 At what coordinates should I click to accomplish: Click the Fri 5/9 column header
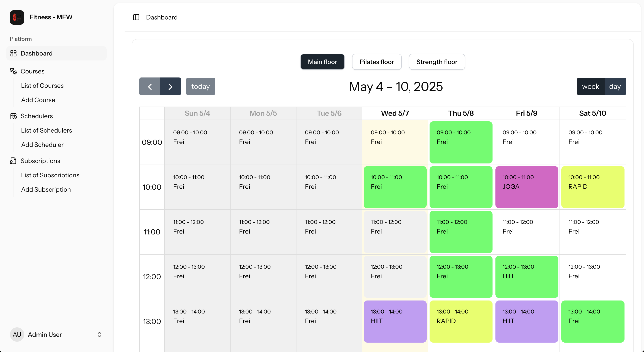tap(527, 113)
